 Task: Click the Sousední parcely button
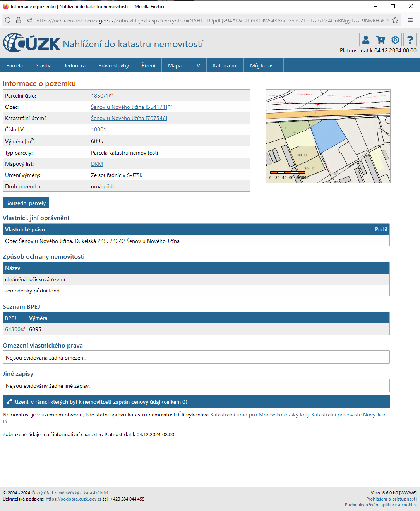click(x=26, y=203)
